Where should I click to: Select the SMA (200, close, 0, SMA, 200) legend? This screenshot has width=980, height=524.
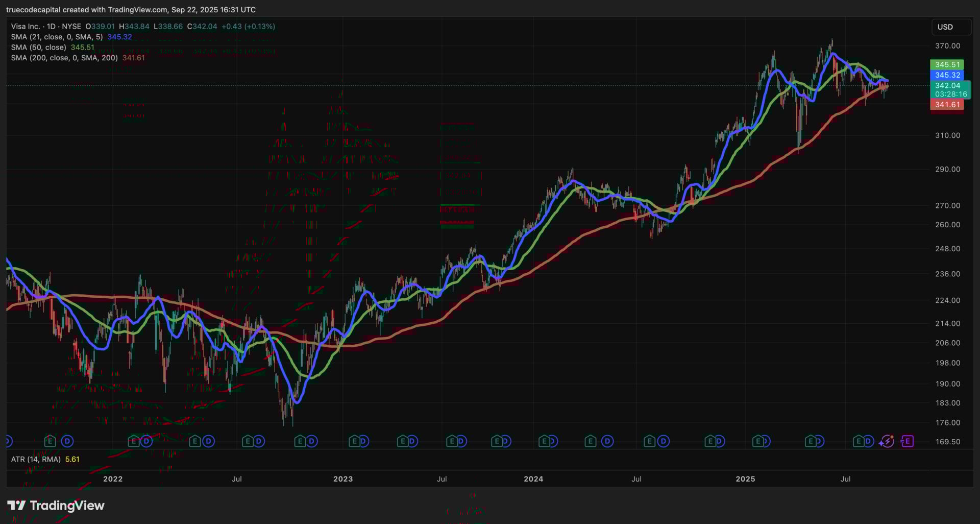(x=64, y=58)
